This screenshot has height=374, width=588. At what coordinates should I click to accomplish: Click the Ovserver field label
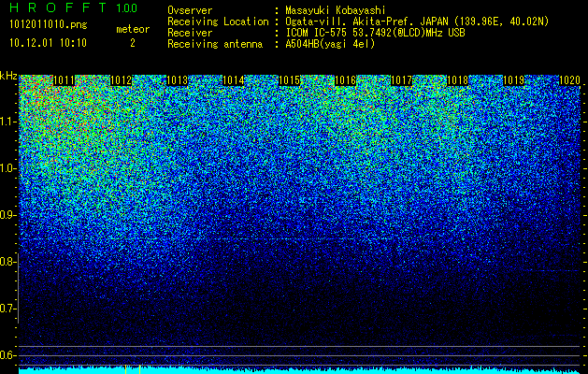tap(190, 10)
